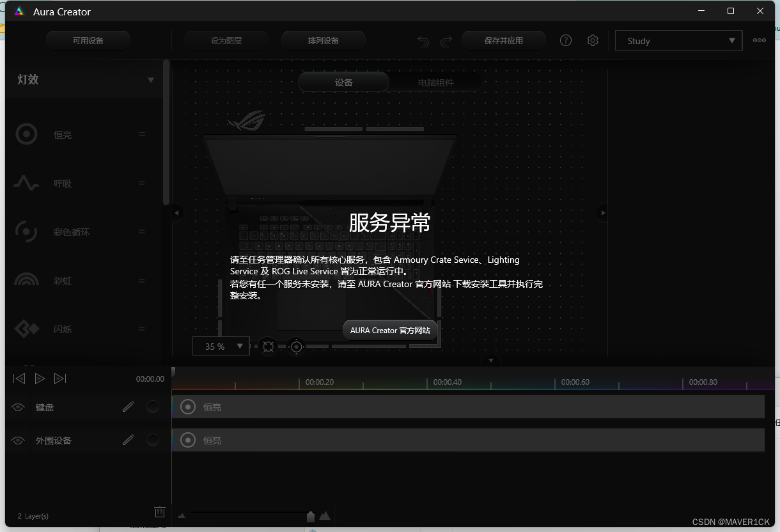Image resolution: width=780 pixels, height=532 pixels.
Task: Open the Study profile dropdown
Action: coord(678,40)
